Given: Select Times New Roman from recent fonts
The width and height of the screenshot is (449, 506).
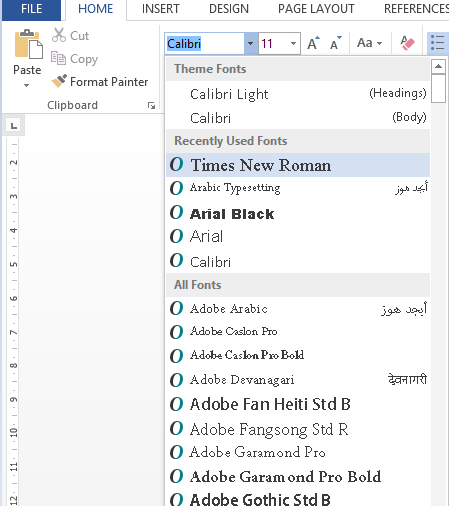Looking at the screenshot, I should pos(298,165).
